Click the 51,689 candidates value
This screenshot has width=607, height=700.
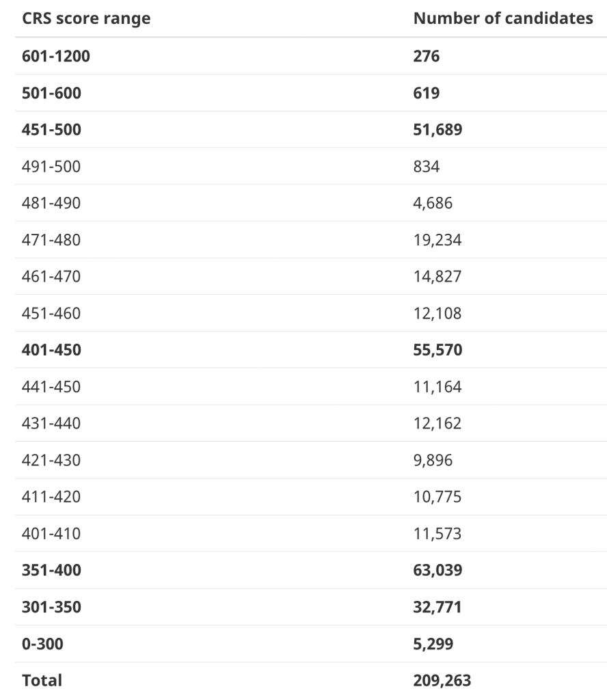437,129
